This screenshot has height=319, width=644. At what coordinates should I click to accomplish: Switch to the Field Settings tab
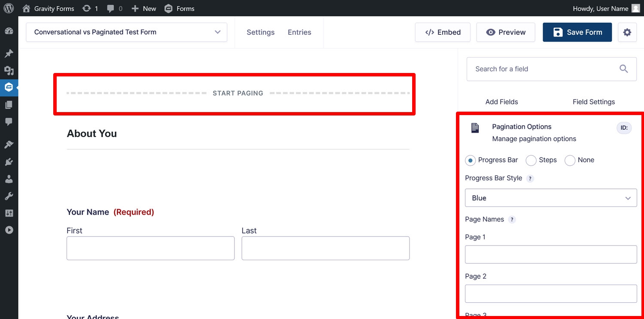click(594, 102)
